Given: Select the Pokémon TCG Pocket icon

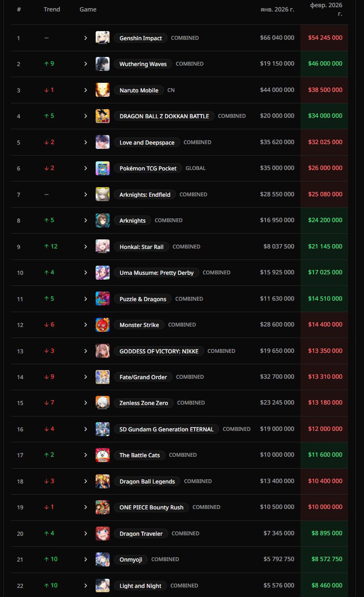Looking at the screenshot, I should click(102, 168).
